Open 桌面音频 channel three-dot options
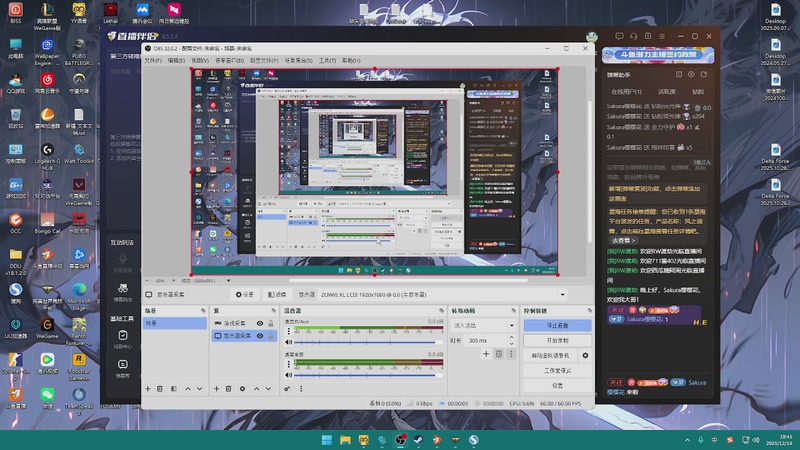Viewport: 800px width, 450px height. click(x=288, y=364)
